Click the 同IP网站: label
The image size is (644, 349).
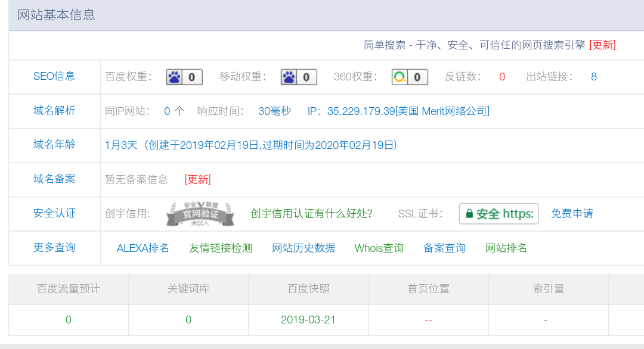click(128, 111)
